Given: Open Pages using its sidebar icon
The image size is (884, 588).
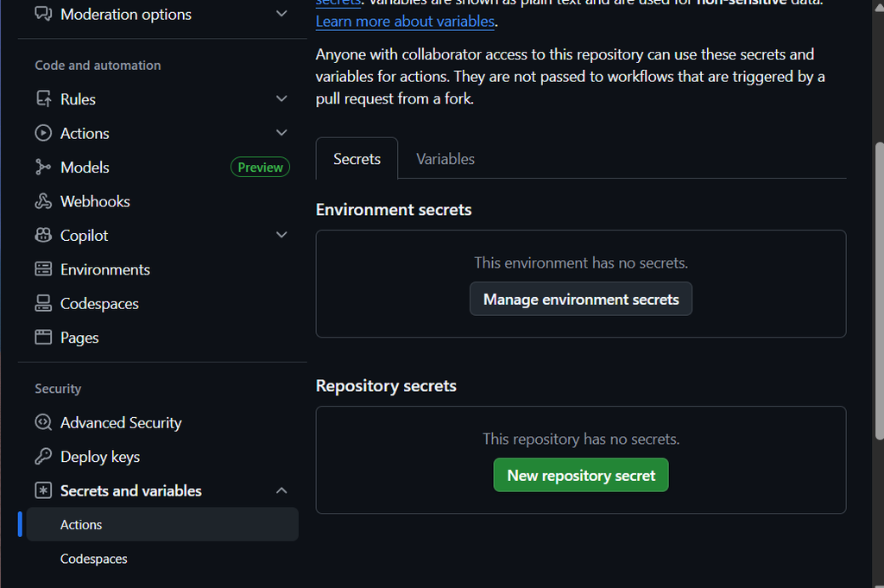Looking at the screenshot, I should [x=43, y=337].
